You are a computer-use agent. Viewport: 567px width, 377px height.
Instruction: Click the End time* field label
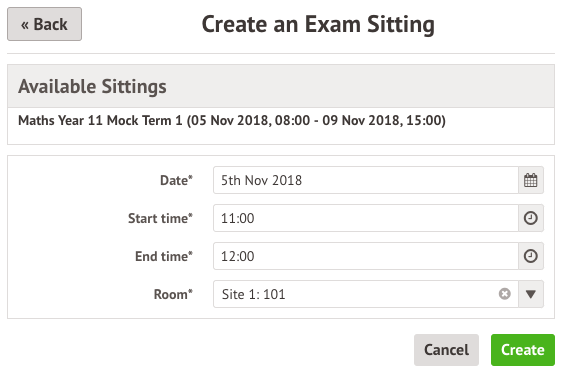point(164,256)
